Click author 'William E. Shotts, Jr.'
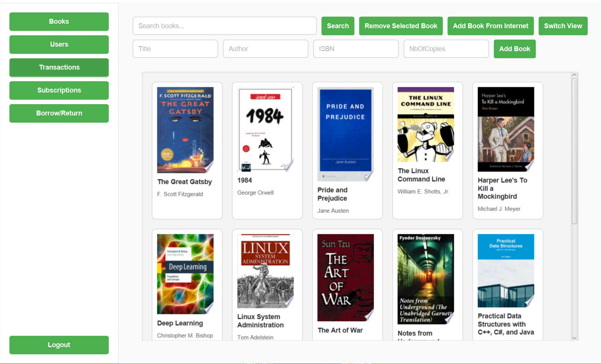 point(423,191)
